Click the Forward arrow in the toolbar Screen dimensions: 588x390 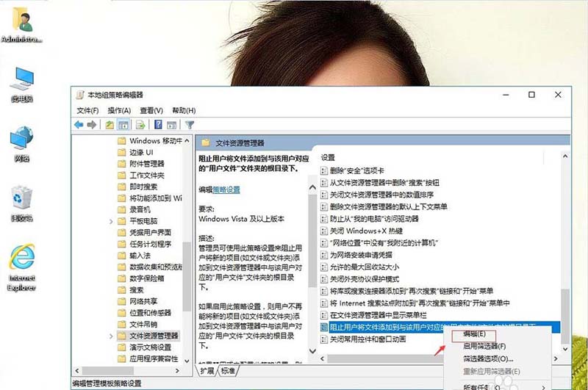92,125
